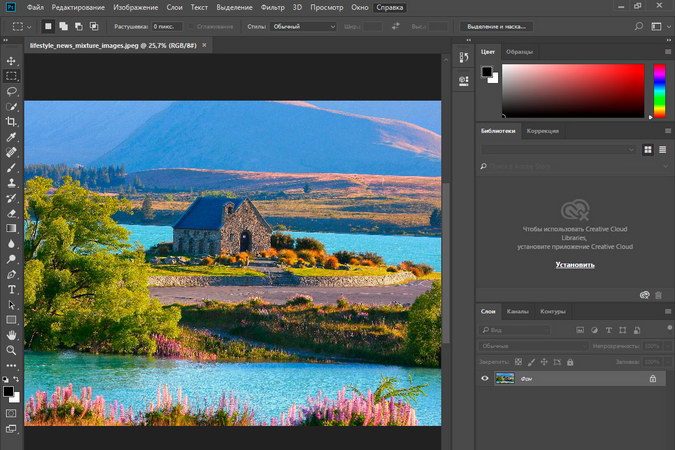Open the Стиль dropdown
The height and width of the screenshot is (450, 675).
point(303,26)
